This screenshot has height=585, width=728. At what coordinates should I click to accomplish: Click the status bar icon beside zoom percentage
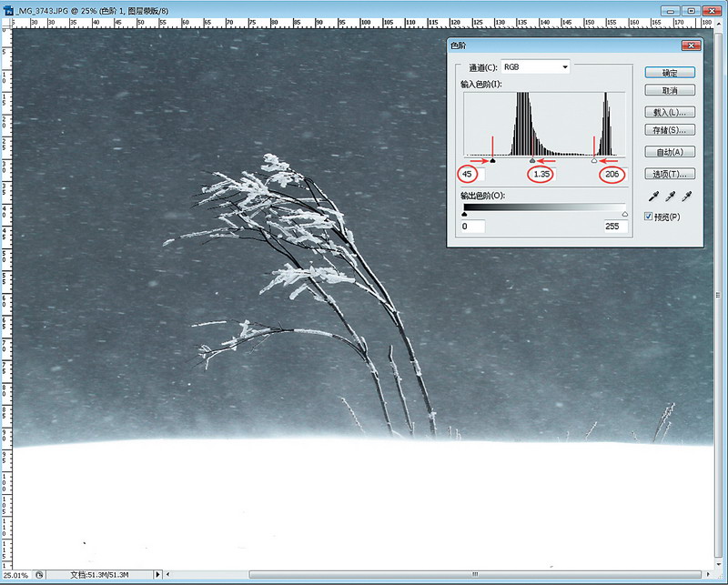tap(38, 575)
